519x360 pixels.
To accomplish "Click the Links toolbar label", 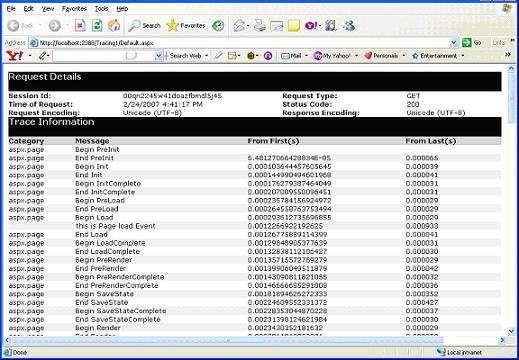I will click(499, 43).
